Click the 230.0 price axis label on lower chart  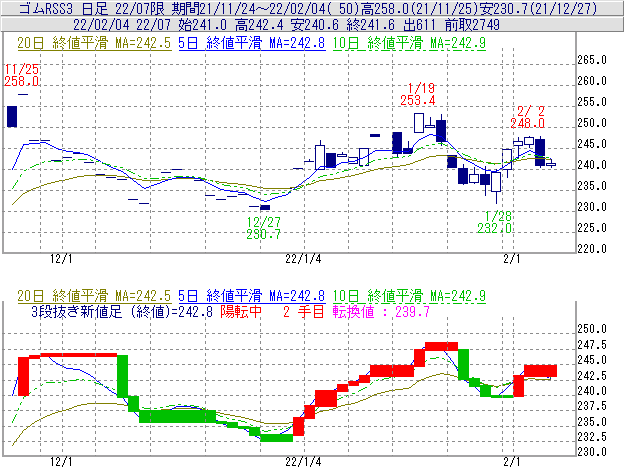pos(592,452)
